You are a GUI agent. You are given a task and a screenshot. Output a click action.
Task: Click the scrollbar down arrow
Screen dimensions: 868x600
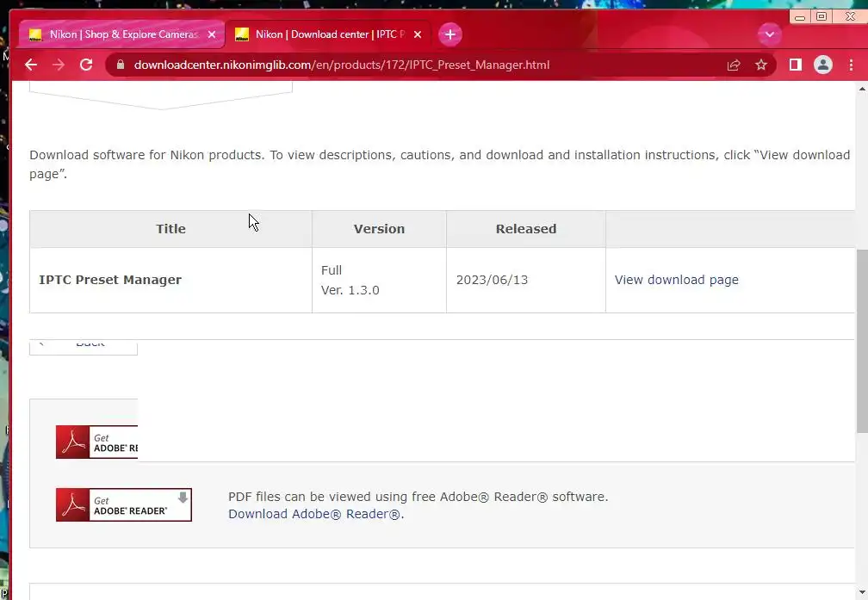[862, 591]
